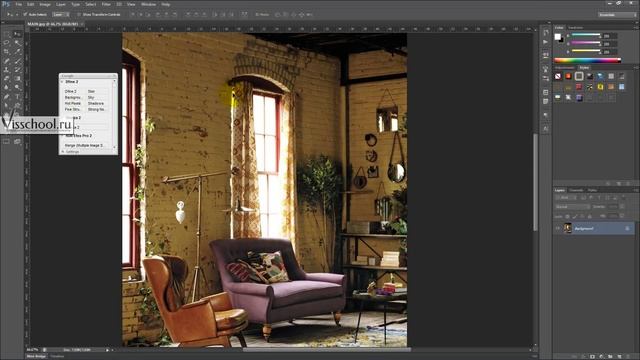Select the Crop tool
The image size is (640, 360).
[7, 52]
